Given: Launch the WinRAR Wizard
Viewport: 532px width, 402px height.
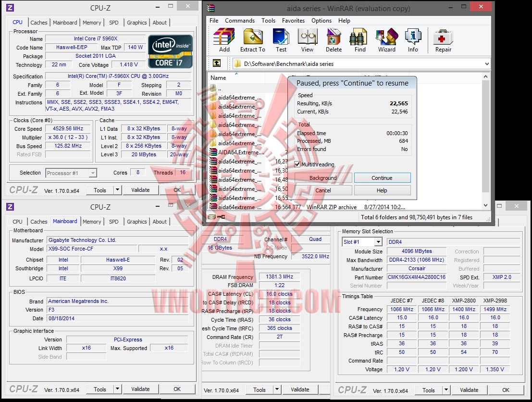Looking at the screenshot, I should point(387,40).
